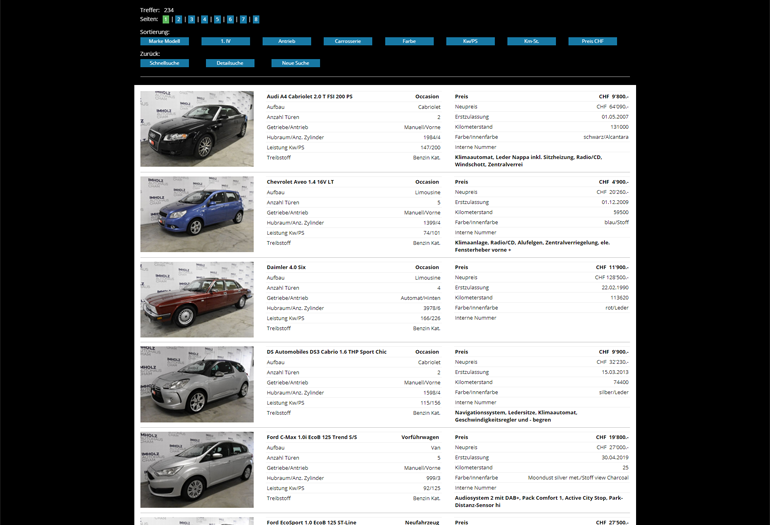Open the red Daimler 4.0 Six photo
Viewport: 770px width, 525px height.
tap(197, 299)
